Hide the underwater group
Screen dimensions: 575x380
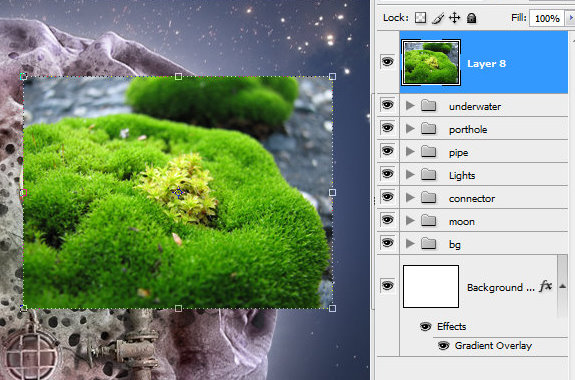click(387, 105)
